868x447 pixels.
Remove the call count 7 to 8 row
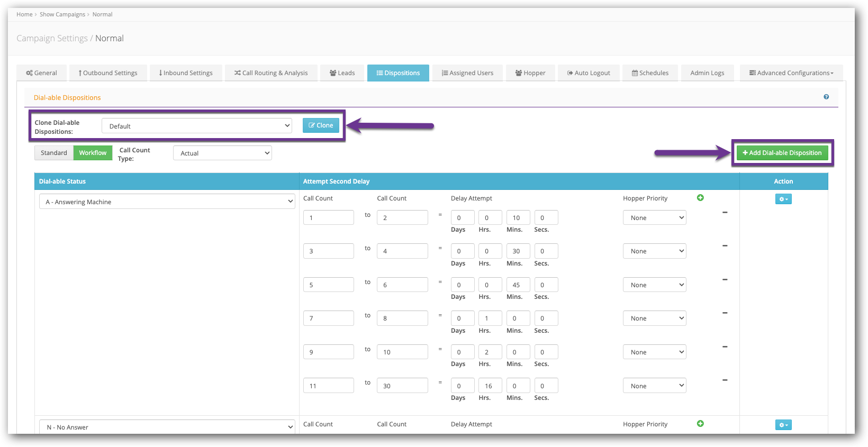pos(725,313)
